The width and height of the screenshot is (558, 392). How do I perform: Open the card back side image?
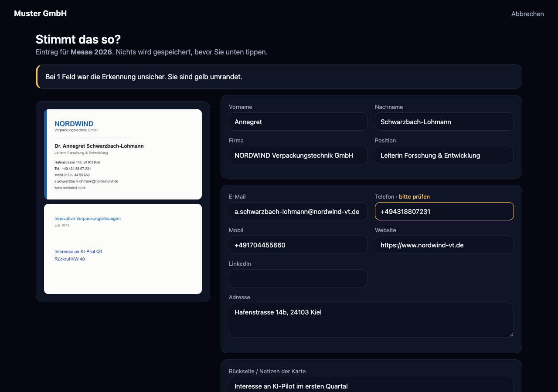point(123,249)
